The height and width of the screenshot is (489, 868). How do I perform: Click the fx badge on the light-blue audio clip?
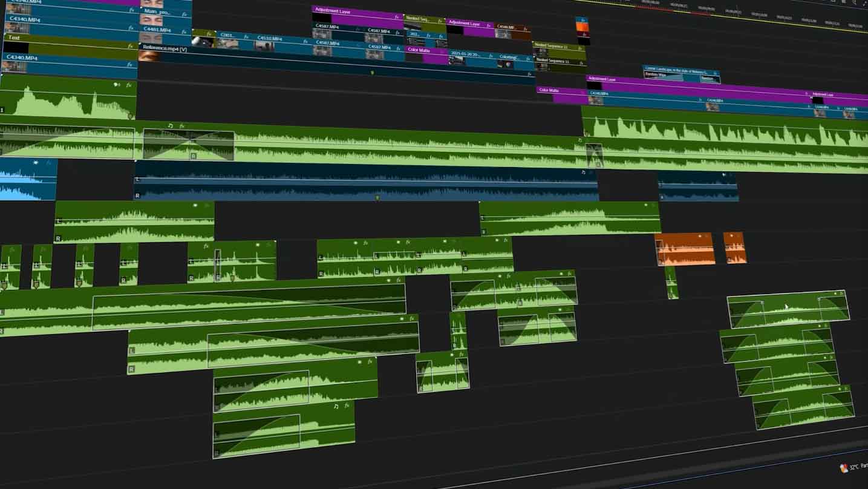click(x=49, y=163)
